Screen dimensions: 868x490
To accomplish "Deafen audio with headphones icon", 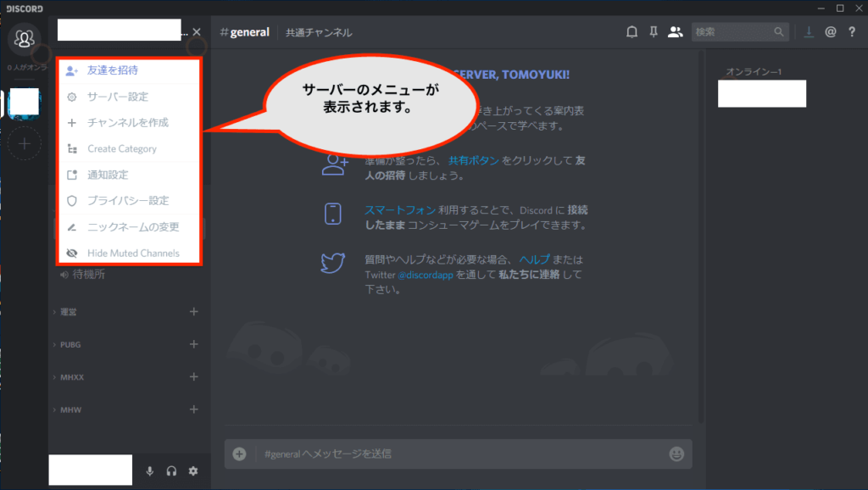I will click(171, 471).
